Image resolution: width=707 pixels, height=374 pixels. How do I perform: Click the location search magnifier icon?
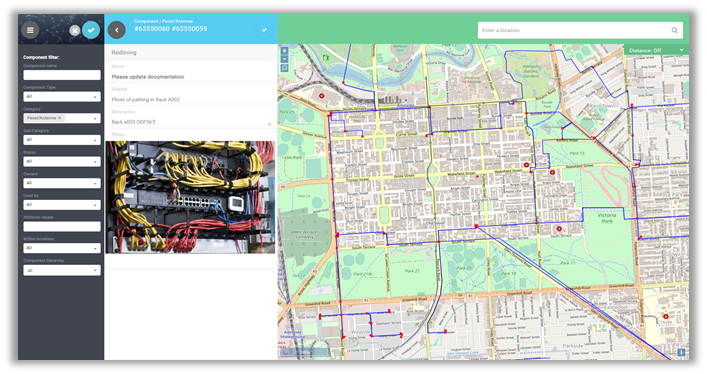coord(675,30)
